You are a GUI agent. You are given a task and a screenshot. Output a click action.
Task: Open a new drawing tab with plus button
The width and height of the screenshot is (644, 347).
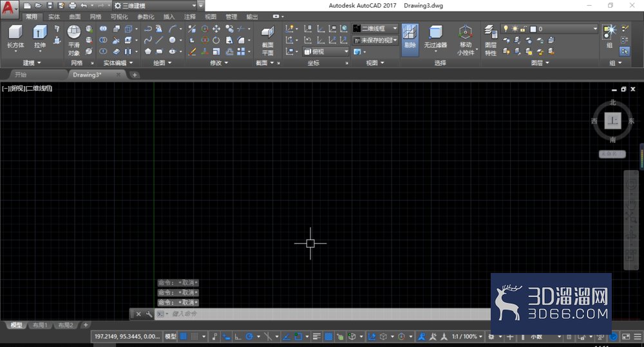[x=135, y=75]
